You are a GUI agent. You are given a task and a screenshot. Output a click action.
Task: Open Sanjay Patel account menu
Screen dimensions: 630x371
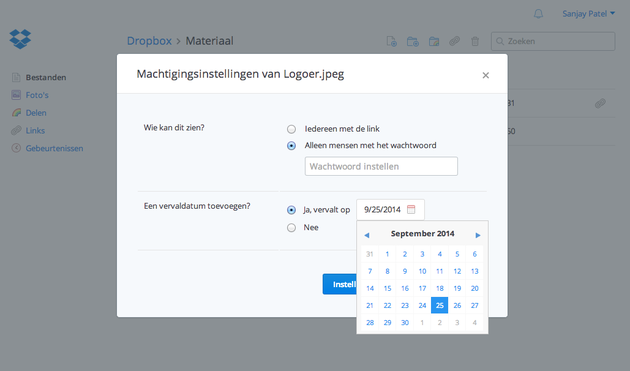(x=588, y=14)
